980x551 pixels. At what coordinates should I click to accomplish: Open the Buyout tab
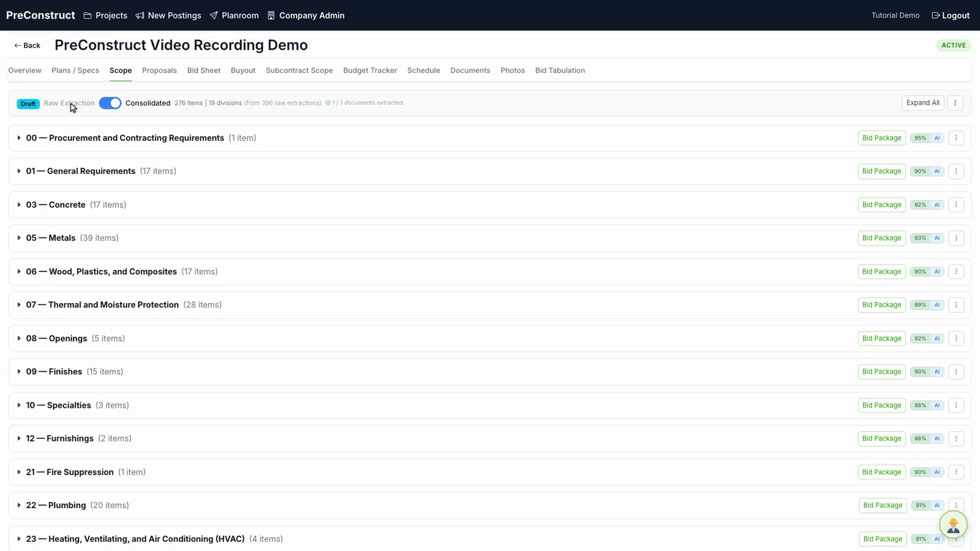coord(243,70)
